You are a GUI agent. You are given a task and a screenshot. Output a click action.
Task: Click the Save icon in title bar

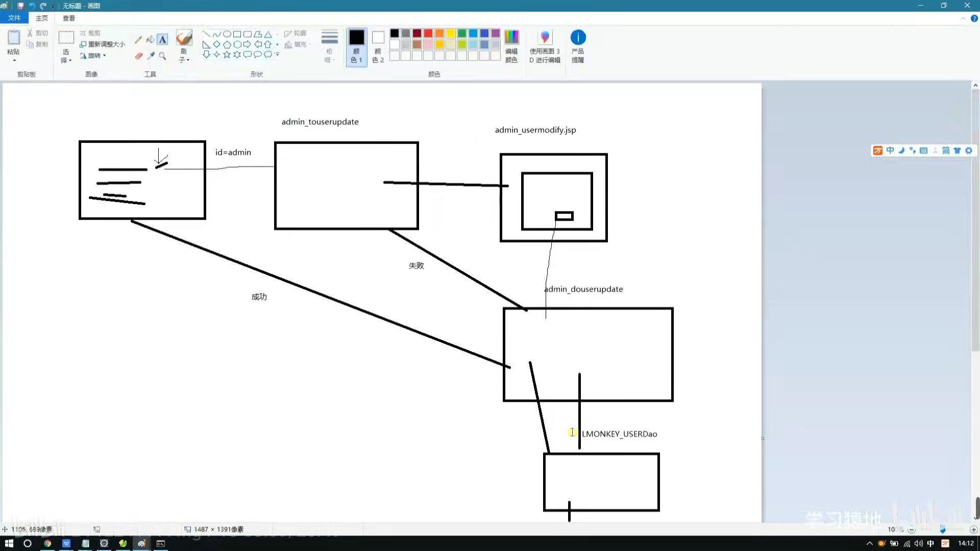click(20, 6)
